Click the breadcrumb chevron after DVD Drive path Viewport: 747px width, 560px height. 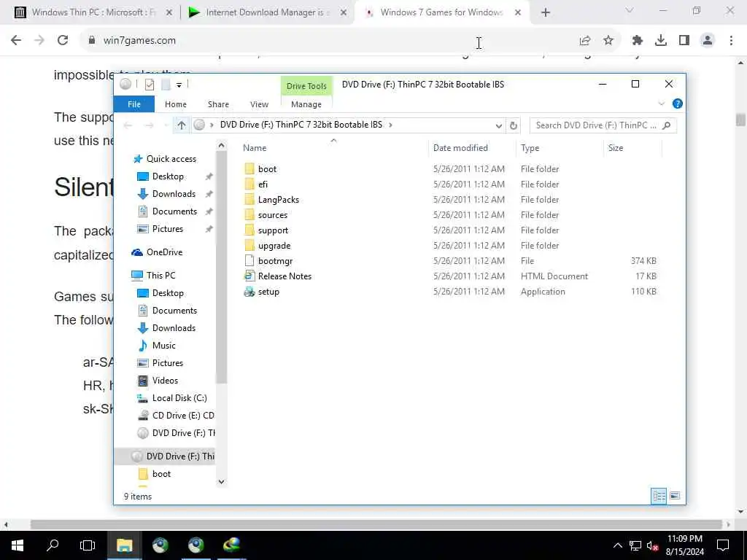click(391, 125)
